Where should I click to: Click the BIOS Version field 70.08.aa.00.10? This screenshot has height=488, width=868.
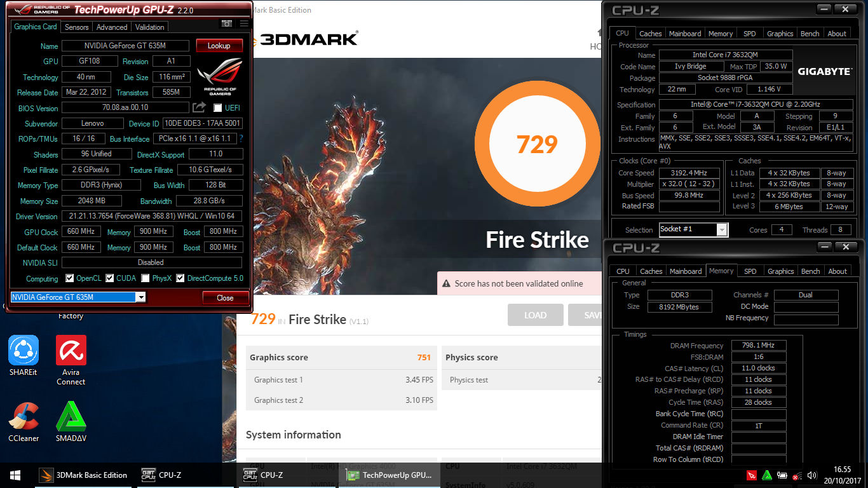(125, 108)
